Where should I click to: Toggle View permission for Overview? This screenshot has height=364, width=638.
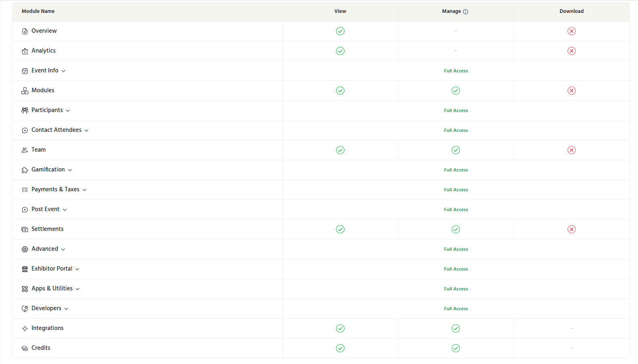[340, 31]
